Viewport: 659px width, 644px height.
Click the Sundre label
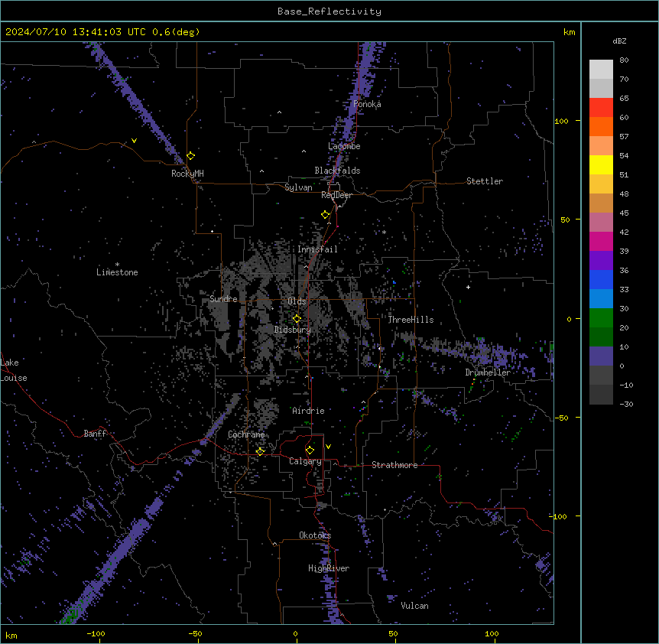(x=223, y=299)
